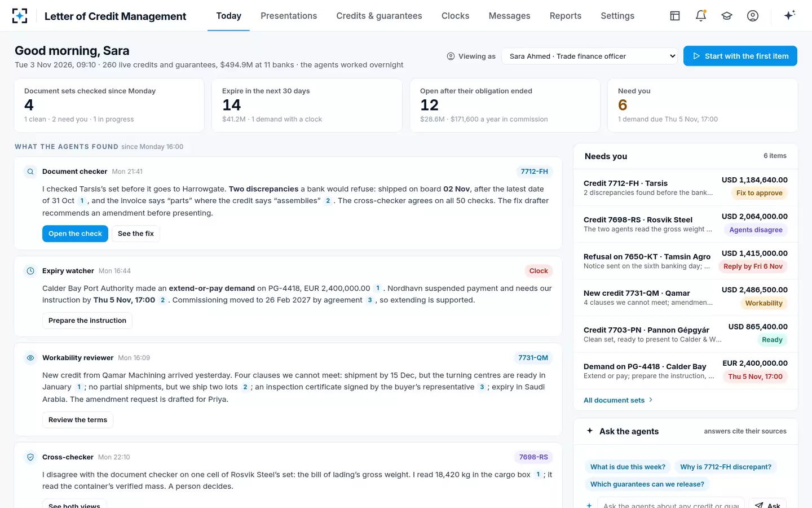Viewport: 812px width, 508px height.
Task: Open the Clocks tab
Action: tap(455, 16)
